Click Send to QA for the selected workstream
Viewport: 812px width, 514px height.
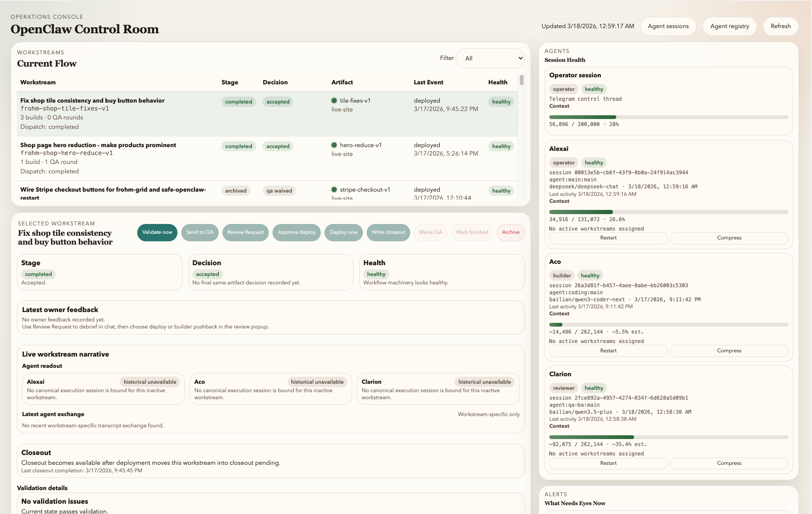click(199, 232)
